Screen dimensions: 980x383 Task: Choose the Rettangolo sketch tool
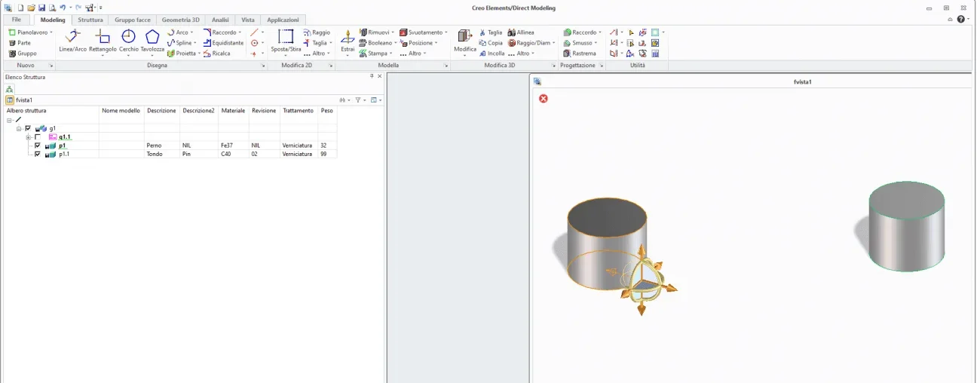[x=103, y=41]
